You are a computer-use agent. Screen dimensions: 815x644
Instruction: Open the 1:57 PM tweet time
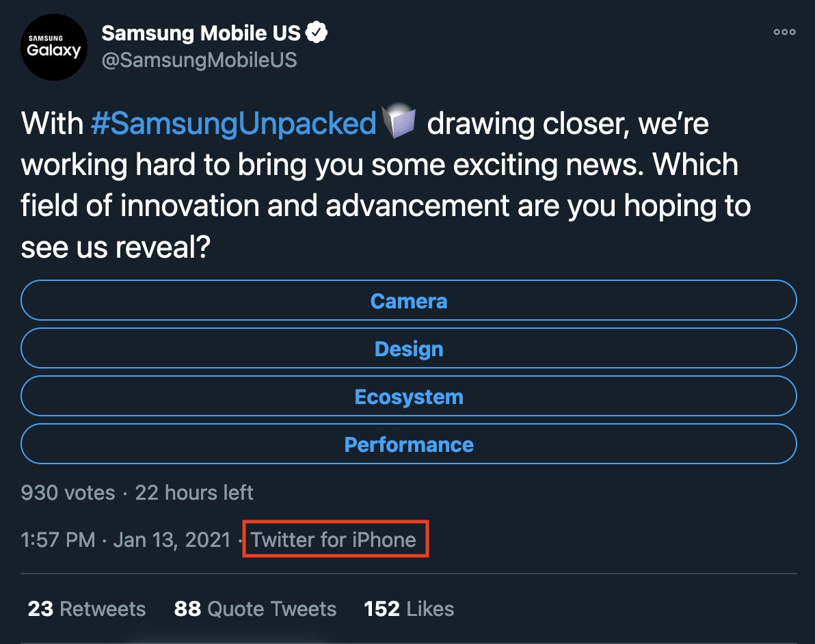pos(58,539)
